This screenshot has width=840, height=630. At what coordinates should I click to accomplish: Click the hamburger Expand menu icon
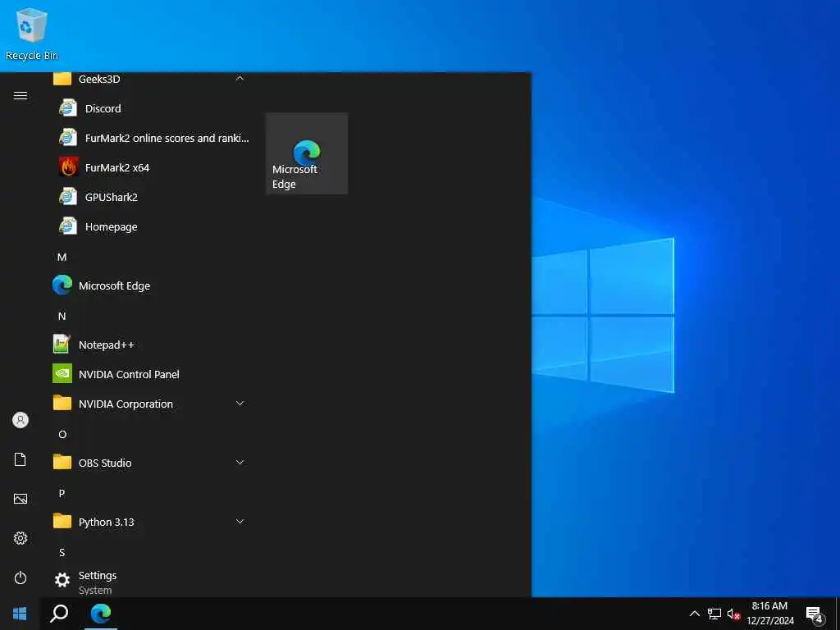point(21,95)
